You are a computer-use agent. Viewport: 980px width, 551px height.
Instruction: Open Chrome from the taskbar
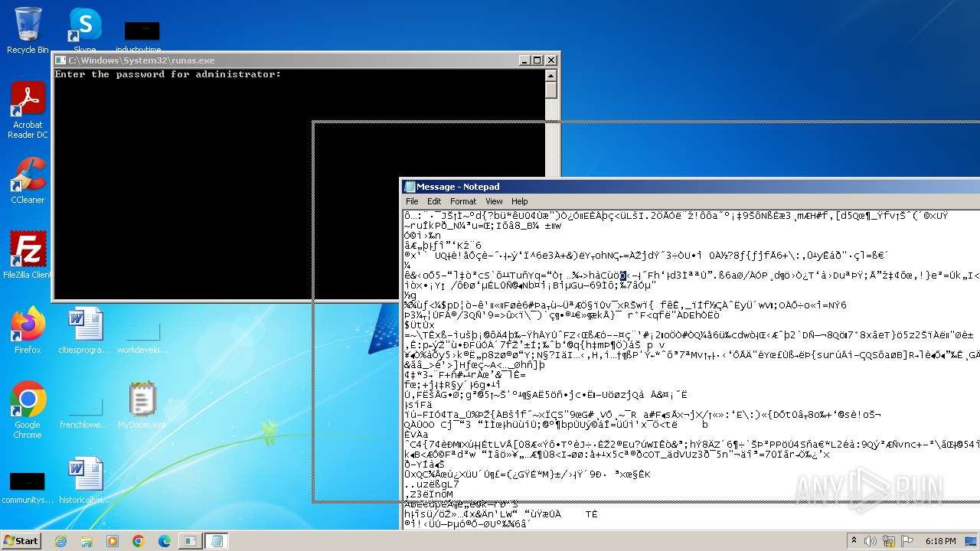pyautogui.click(x=139, y=541)
